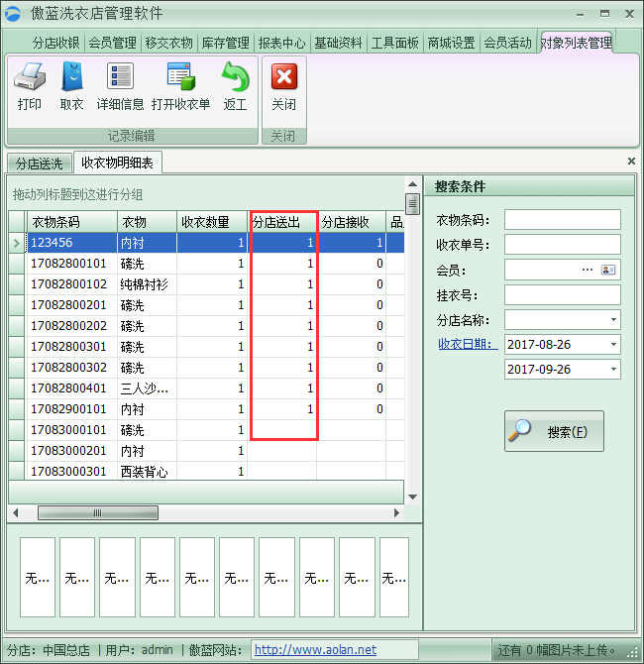Select row with barcode 17083000201
644x664 pixels.
(206, 451)
